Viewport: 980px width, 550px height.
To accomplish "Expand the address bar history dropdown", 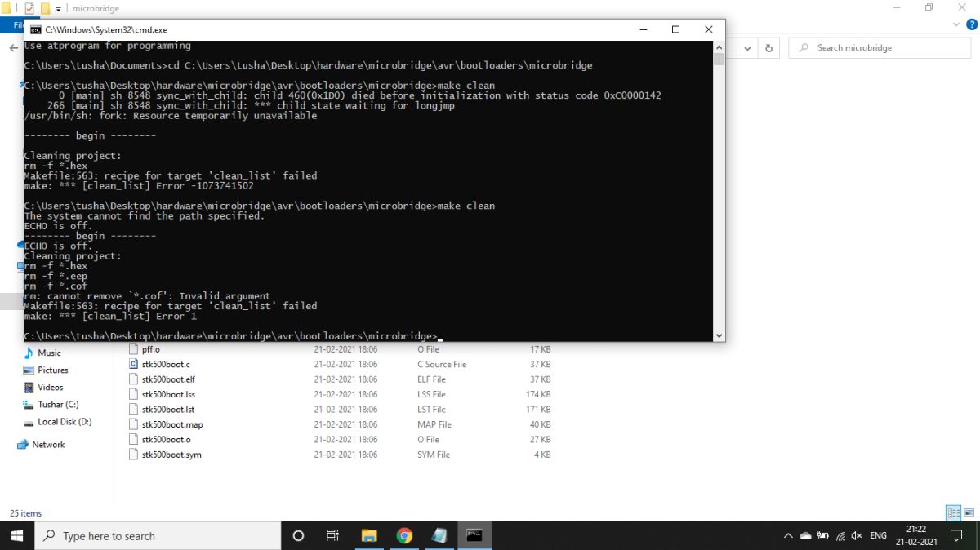I will [x=748, y=48].
